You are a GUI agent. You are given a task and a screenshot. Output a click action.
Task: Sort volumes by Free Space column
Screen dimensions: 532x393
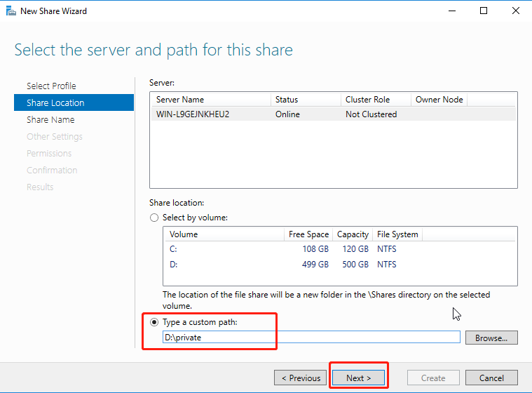pyautogui.click(x=308, y=234)
